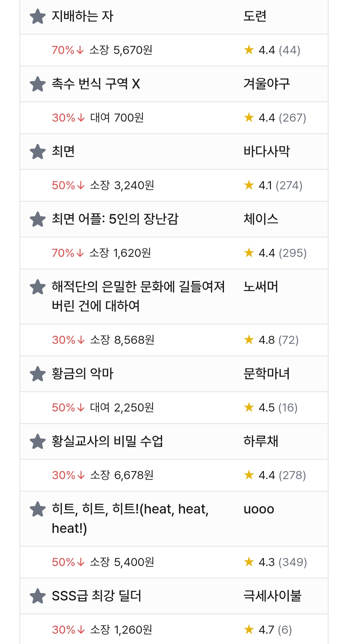
Task: Open the title SSS급 최강 딜더
Action: pyautogui.click(x=97, y=596)
